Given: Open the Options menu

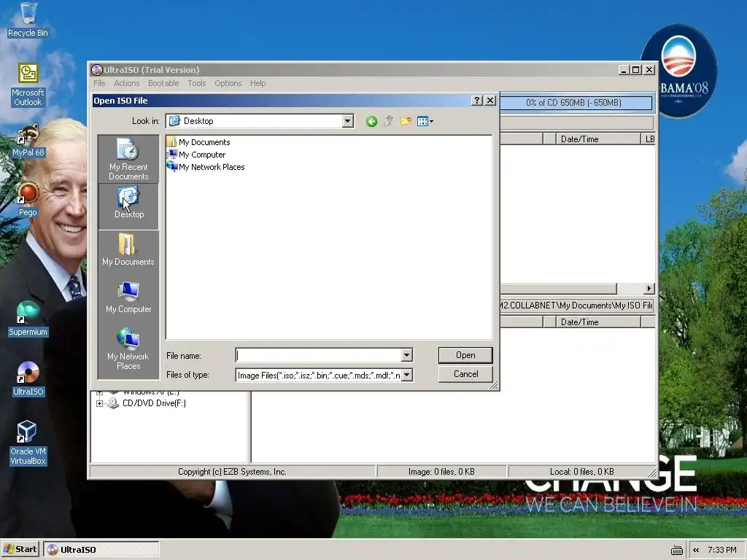Looking at the screenshot, I should [x=228, y=83].
